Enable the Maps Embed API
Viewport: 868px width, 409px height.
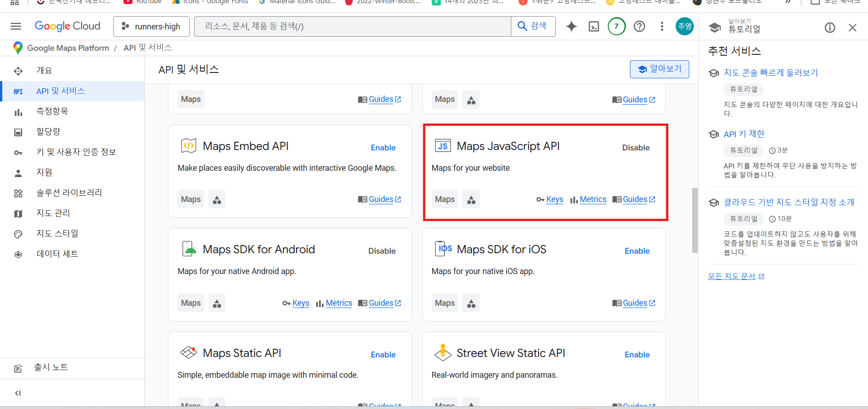[x=383, y=148]
